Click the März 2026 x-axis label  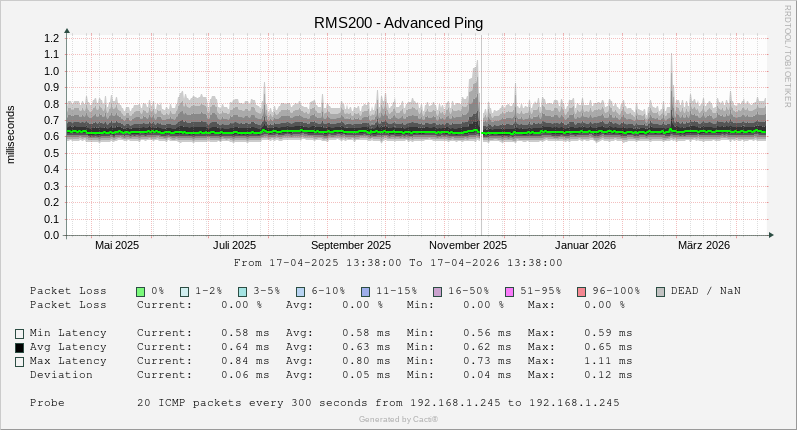(703, 245)
